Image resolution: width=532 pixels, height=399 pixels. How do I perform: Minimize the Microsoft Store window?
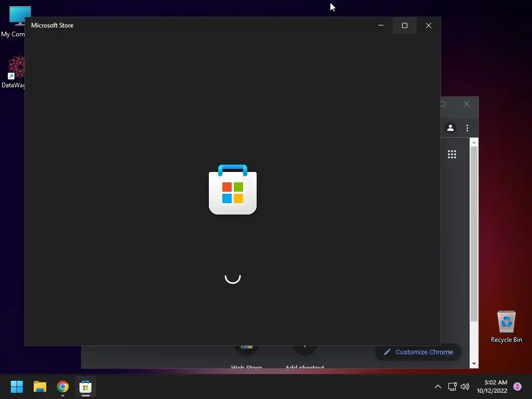coord(381,25)
